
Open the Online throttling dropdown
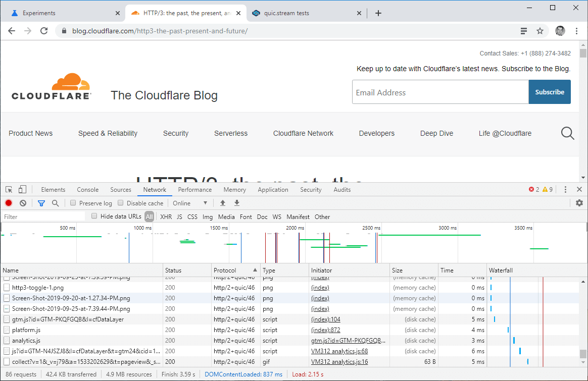(x=190, y=203)
